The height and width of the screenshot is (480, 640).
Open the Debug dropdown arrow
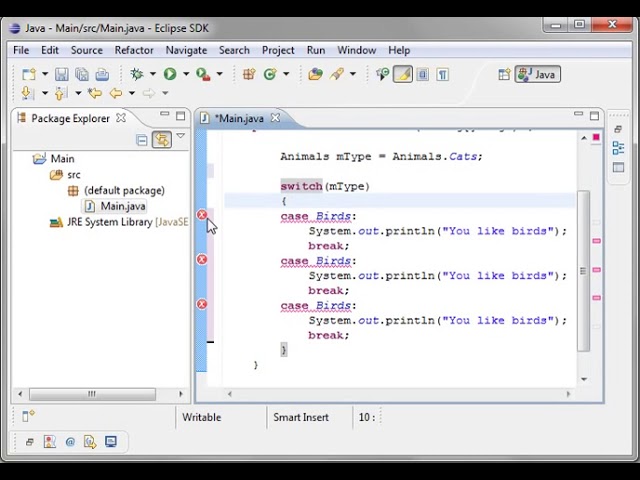(153, 74)
